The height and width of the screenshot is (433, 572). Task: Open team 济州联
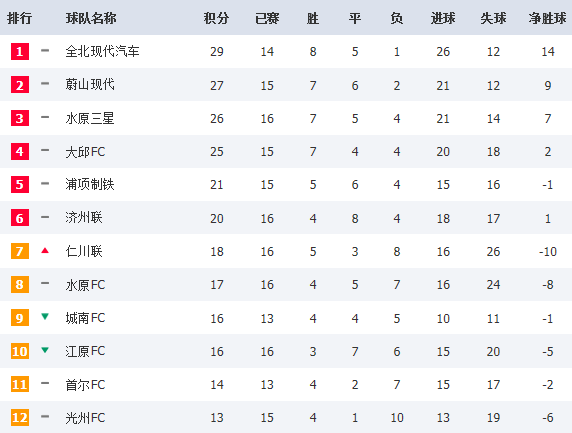[x=84, y=218]
